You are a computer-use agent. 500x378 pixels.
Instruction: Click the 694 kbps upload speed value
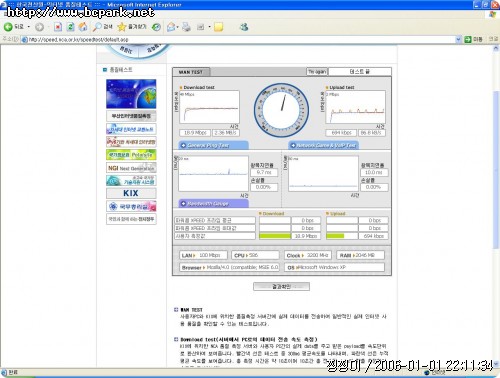point(341,133)
